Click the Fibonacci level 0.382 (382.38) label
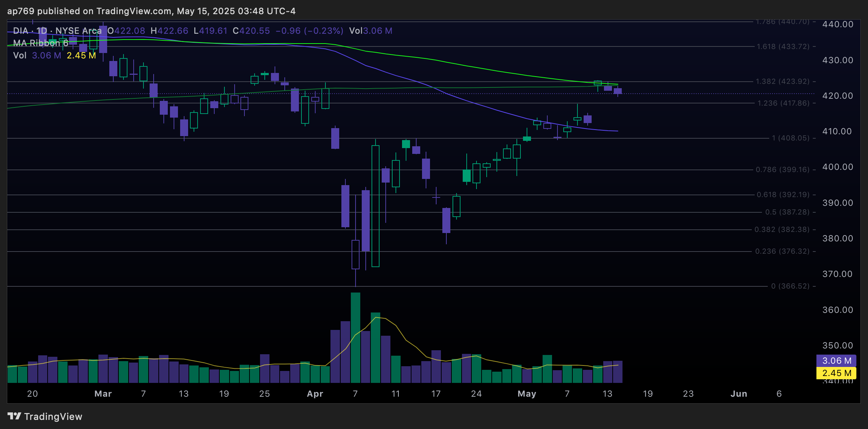 coord(782,229)
